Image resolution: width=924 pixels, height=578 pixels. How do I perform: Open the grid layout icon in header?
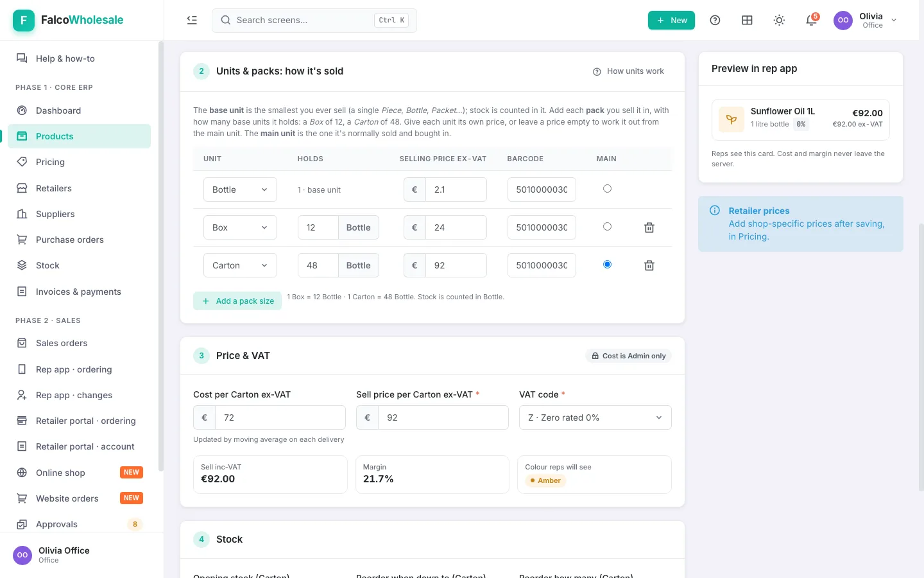tap(747, 20)
